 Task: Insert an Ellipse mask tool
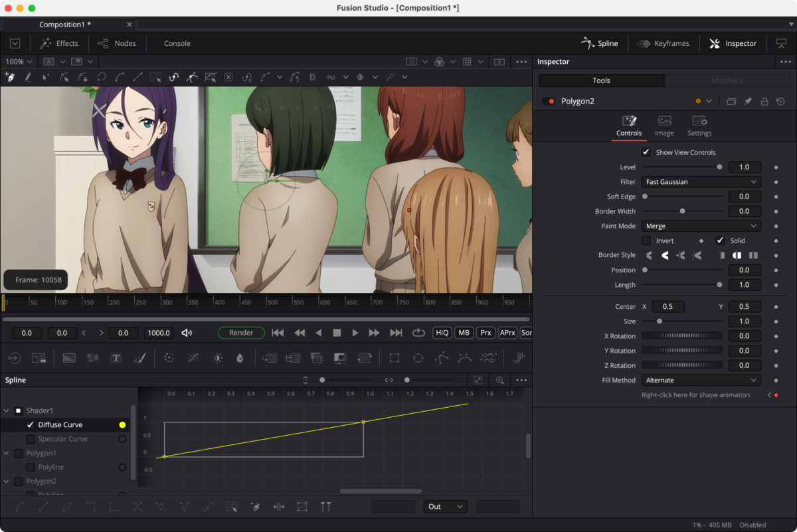click(418, 358)
